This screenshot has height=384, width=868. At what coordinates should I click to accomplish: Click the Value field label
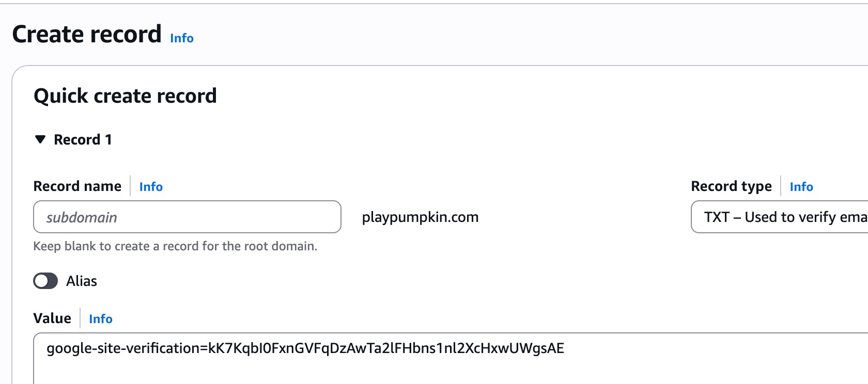click(x=52, y=318)
